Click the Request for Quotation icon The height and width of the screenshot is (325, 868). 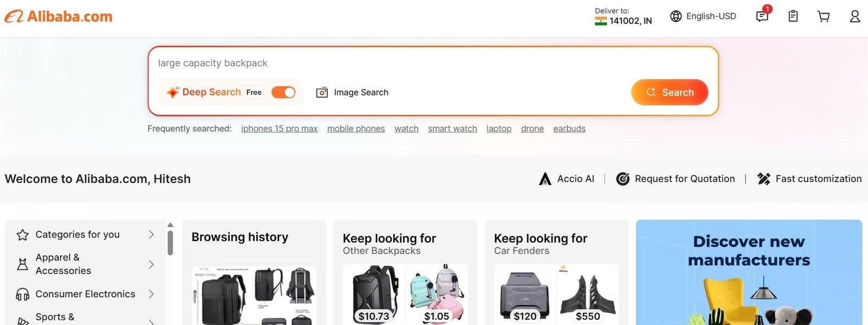click(623, 179)
